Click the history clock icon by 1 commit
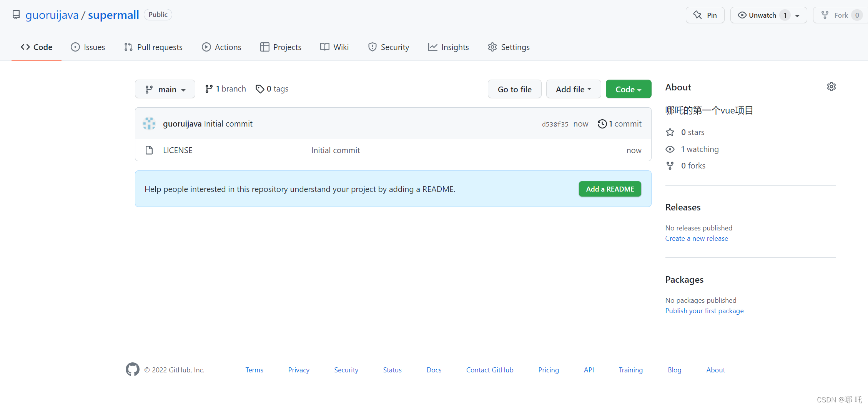Image resolution: width=868 pixels, height=407 pixels. click(602, 124)
